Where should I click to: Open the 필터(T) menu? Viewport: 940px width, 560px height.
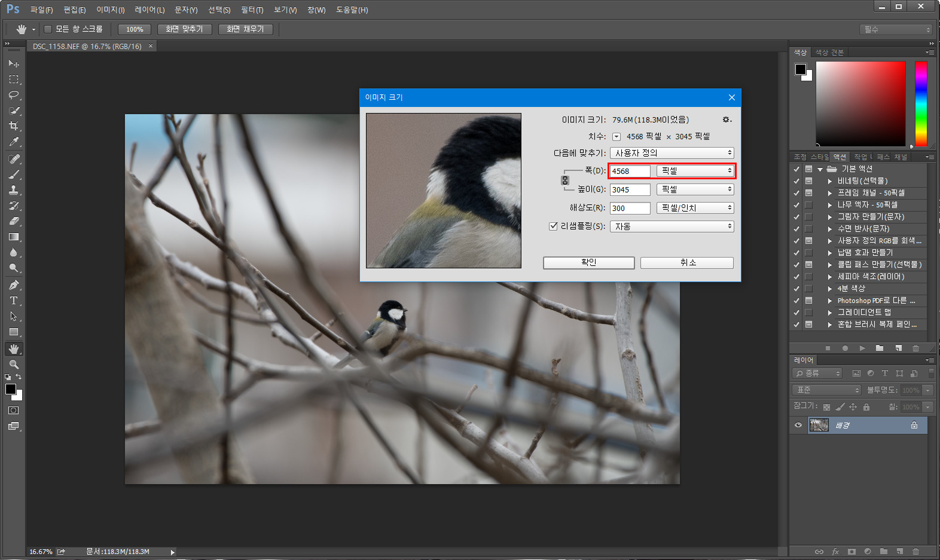(252, 10)
